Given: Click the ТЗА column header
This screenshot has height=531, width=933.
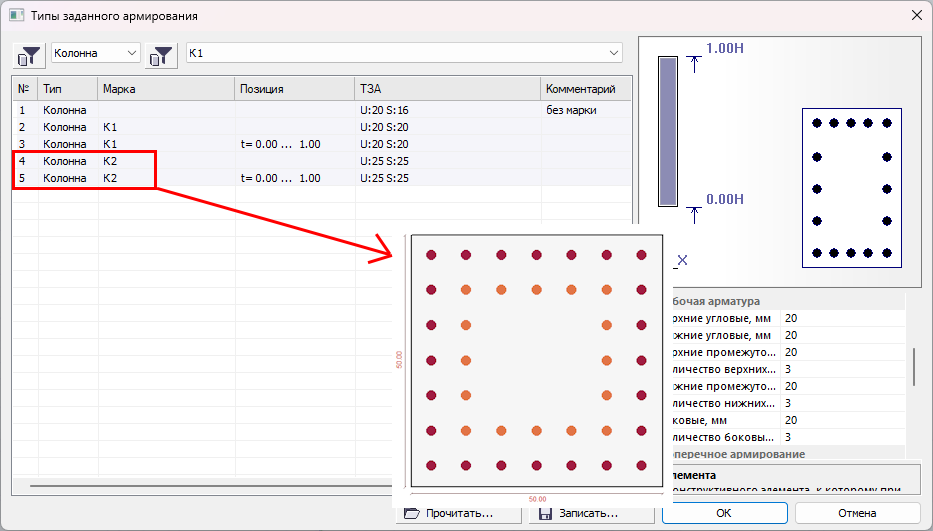Looking at the screenshot, I should [447, 89].
